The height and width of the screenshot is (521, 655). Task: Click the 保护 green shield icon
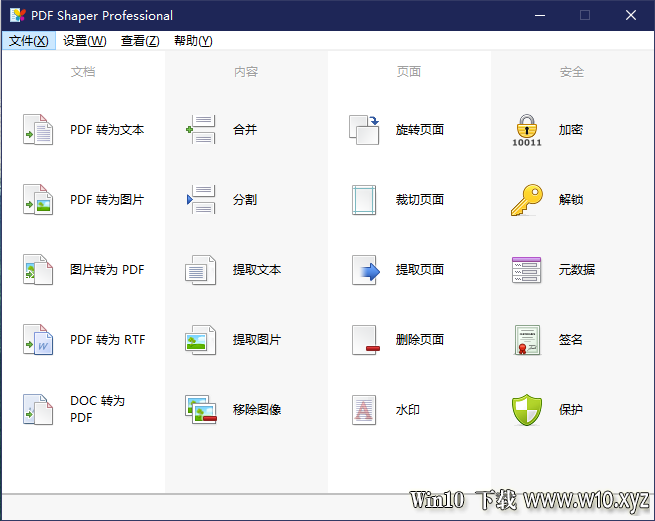pos(527,409)
